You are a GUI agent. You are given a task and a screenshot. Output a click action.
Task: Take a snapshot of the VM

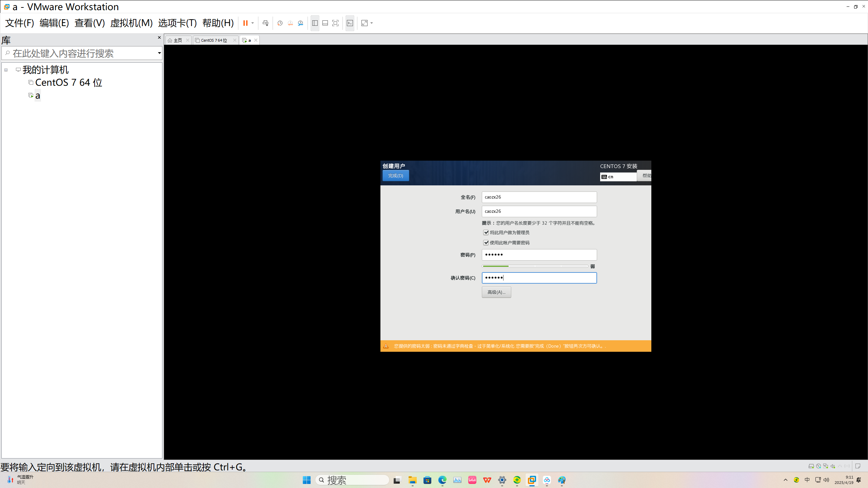pyautogui.click(x=280, y=23)
